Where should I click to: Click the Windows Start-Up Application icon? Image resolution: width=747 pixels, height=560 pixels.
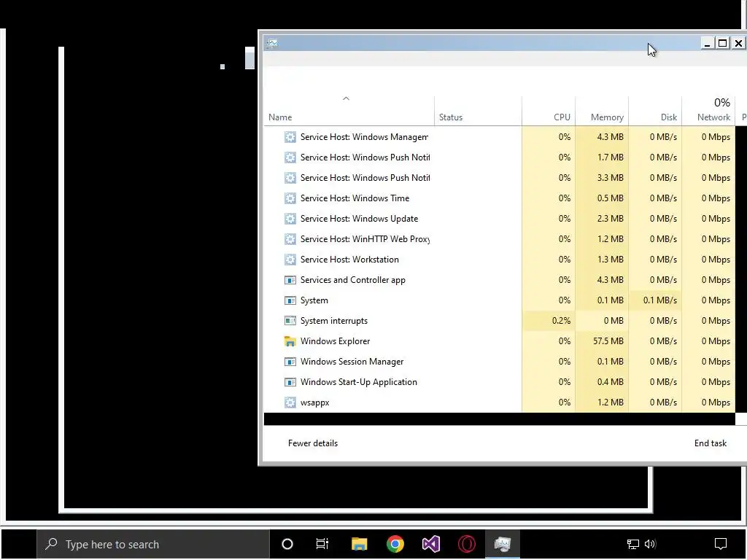click(290, 382)
